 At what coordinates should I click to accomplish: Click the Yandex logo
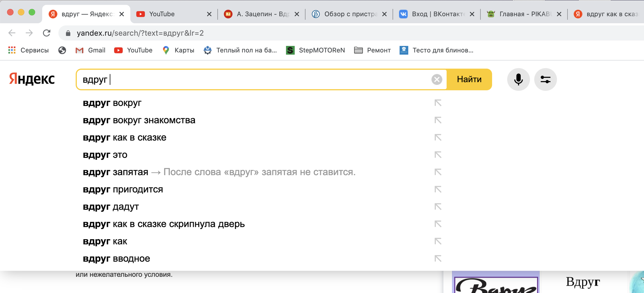pos(32,79)
